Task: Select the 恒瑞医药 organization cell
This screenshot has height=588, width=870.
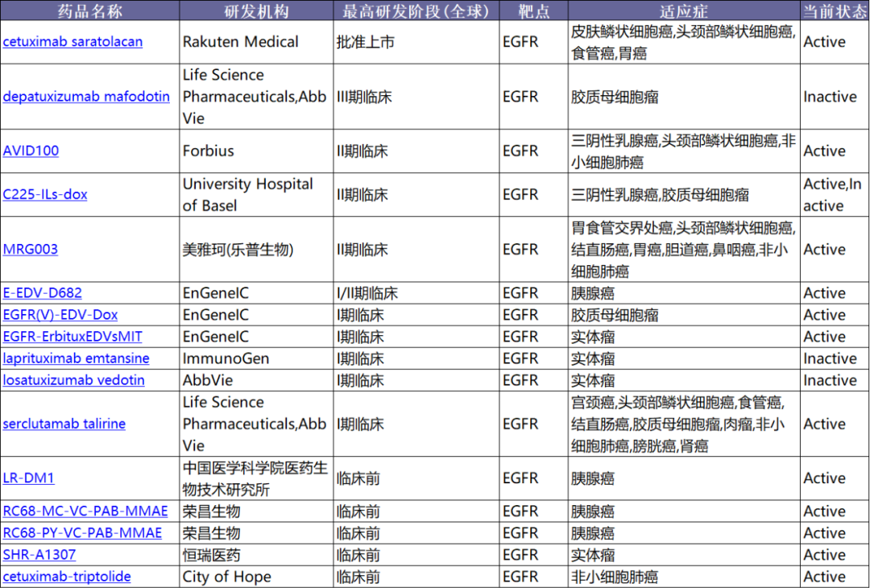Action: click(x=256, y=555)
